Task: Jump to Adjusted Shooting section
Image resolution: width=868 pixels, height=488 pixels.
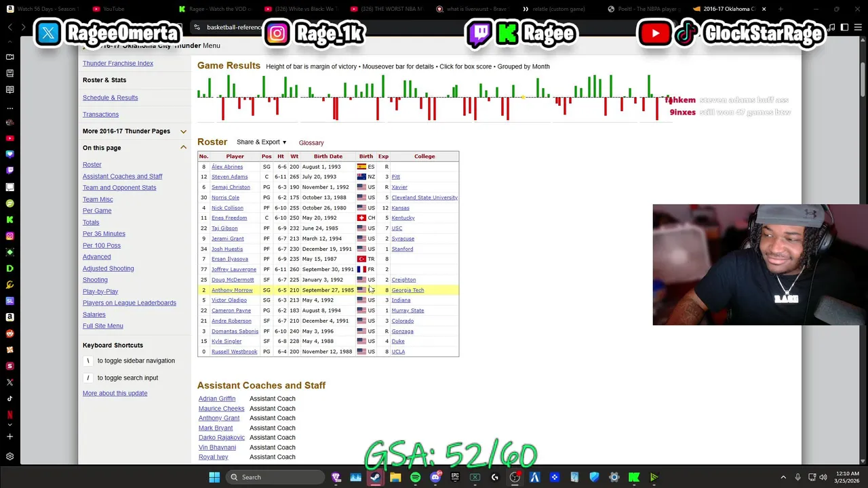Action: point(108,268)
